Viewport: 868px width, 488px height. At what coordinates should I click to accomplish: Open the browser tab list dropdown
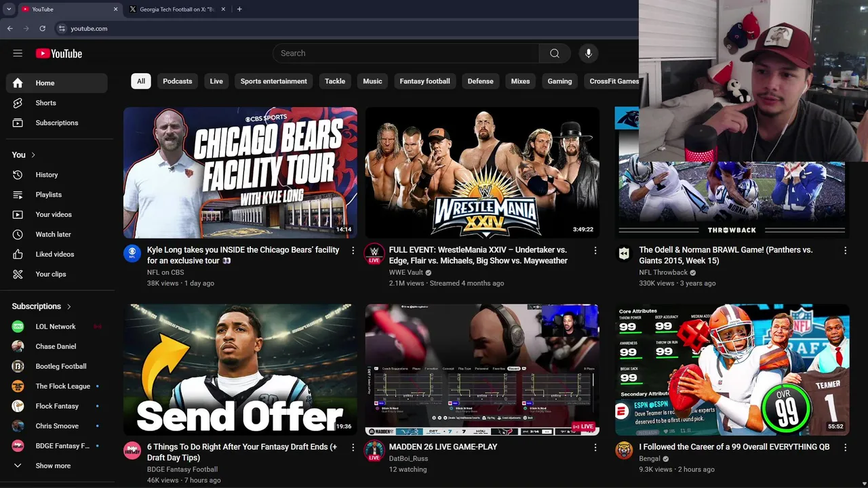click(9, 9)
